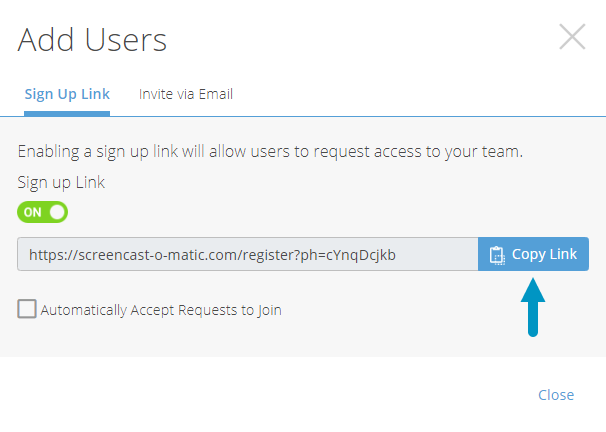Click the screencast-o-matic.com register URL text

(212, 255)
